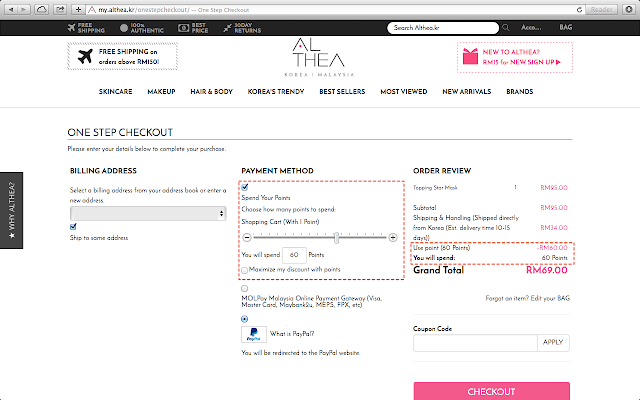
Task: Click the CHECKOUT button
Action: point(491,391)
